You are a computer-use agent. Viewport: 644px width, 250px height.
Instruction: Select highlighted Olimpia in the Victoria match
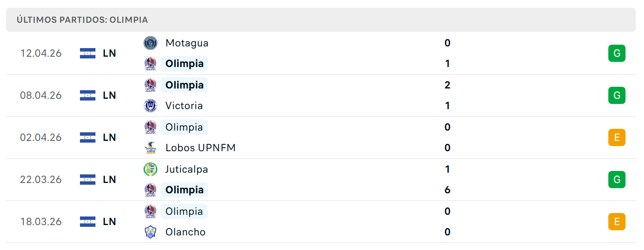coord(184,85)
